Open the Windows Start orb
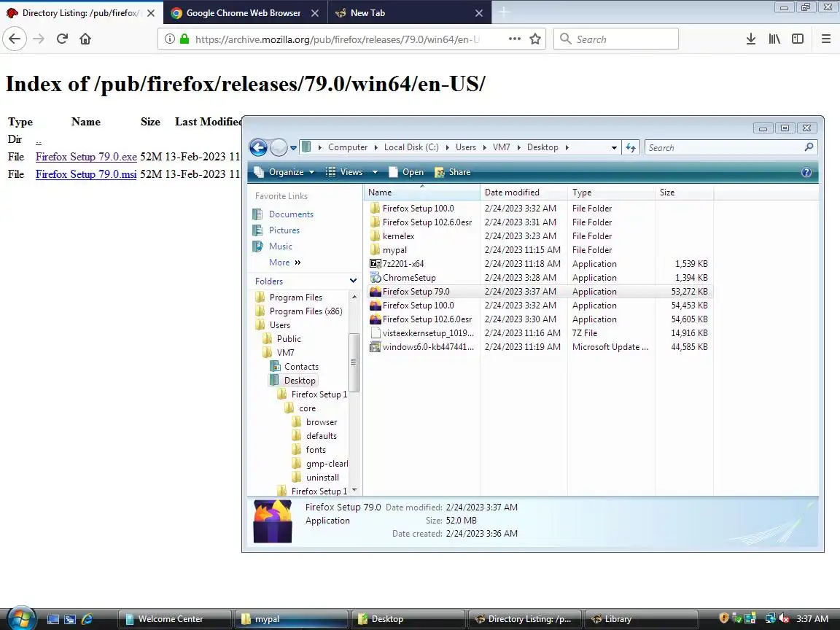840x630 pixels. (x=20, y=619)
